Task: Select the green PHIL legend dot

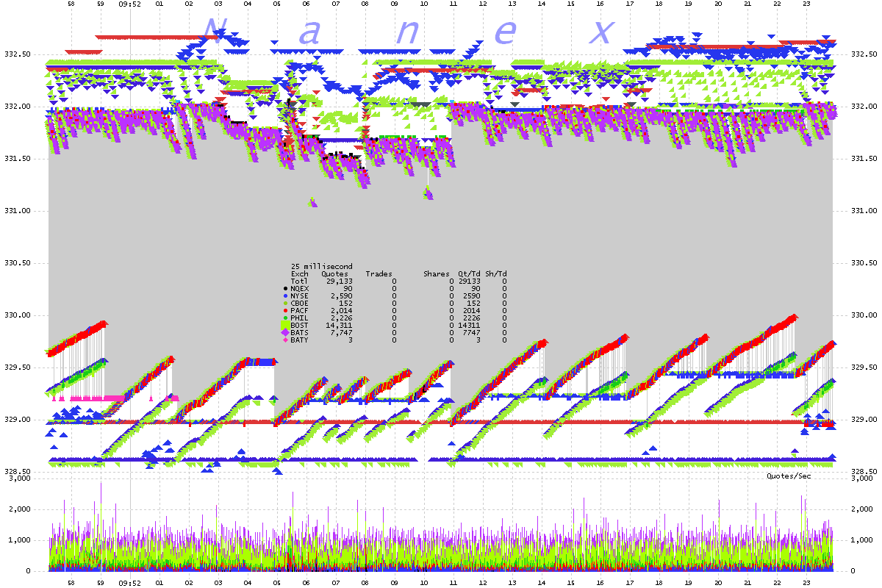Action: (x=285, y=318)
